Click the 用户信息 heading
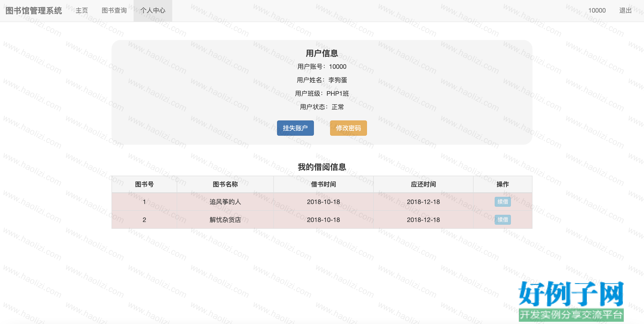644x324 pixels. point(322,53)
